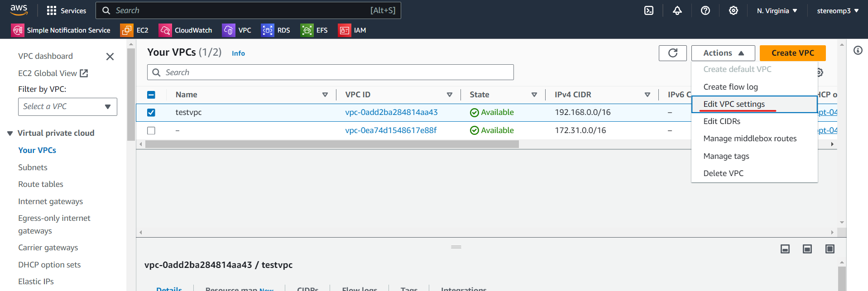Launch the CloudShell icon in header
The image size is (868, 291).
pos(649,10)
